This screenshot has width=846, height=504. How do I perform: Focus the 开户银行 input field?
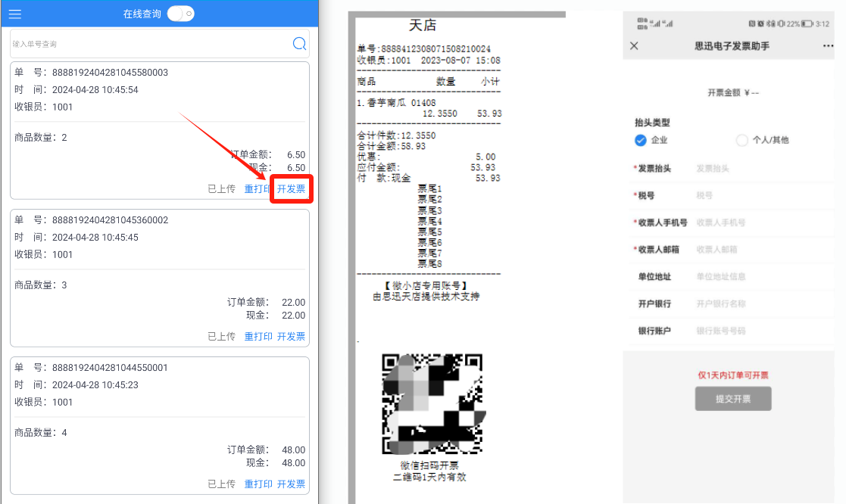(x=763, y=304)
